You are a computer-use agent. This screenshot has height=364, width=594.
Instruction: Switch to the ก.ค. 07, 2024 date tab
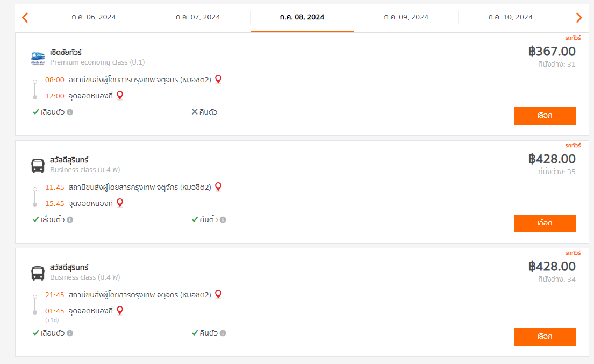pos(198,17)
